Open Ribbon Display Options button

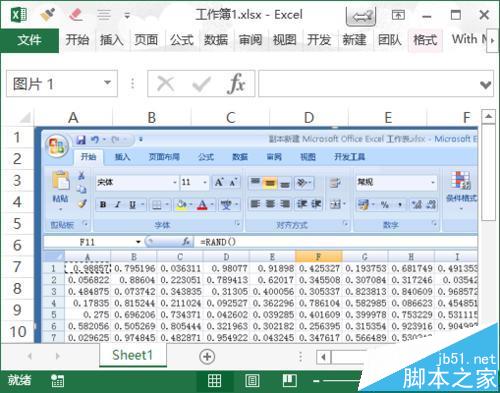click(398, 15)
